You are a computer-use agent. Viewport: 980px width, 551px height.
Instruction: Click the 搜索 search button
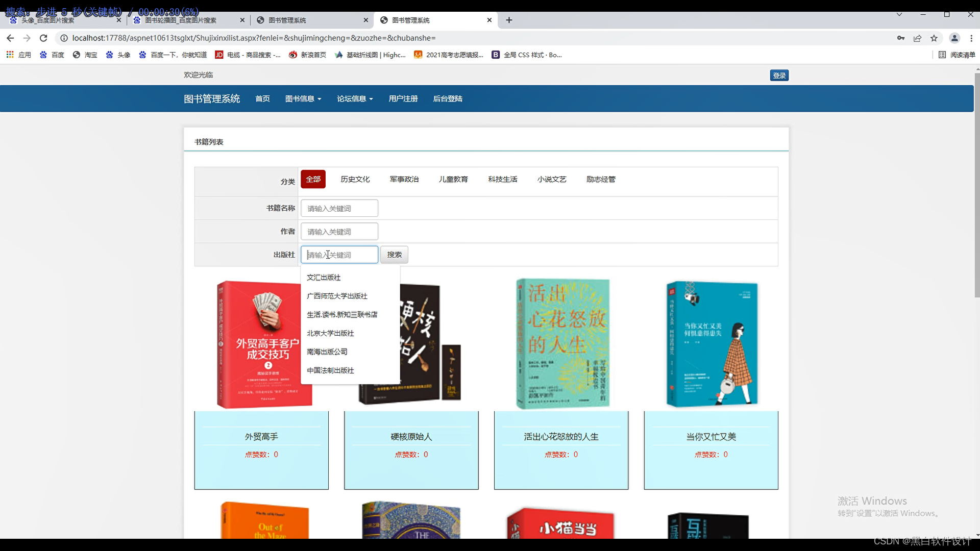tap(394, 255)
